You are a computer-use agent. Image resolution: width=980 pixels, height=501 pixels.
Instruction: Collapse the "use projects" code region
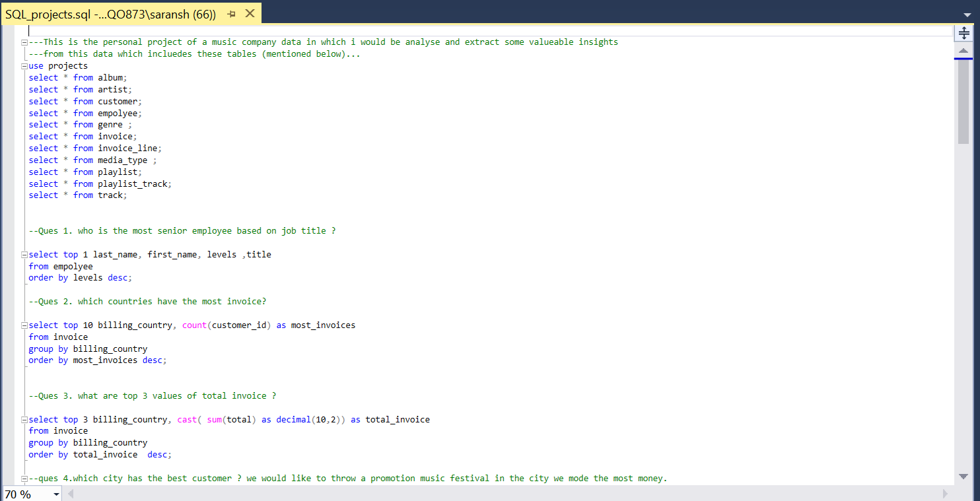coord(23,65)
